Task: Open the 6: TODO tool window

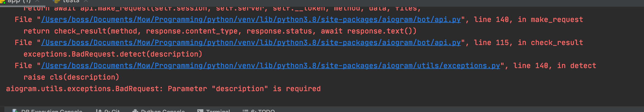Action: click(263, 111)
